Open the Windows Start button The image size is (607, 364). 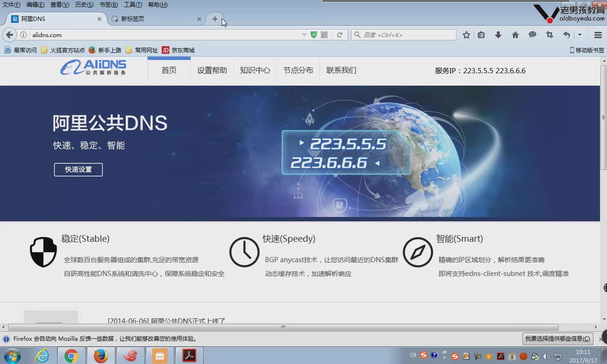coord(13,356)
